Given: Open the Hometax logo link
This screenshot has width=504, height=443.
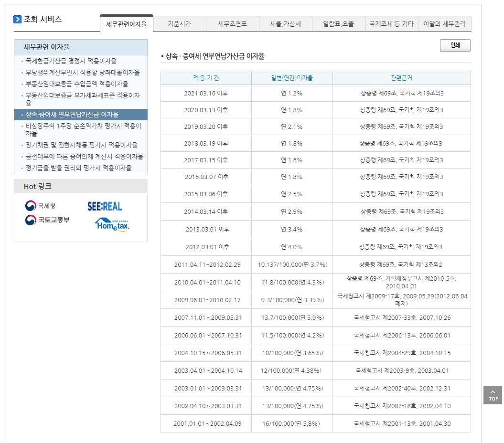Looking at the screenshot, I should 112,224.
